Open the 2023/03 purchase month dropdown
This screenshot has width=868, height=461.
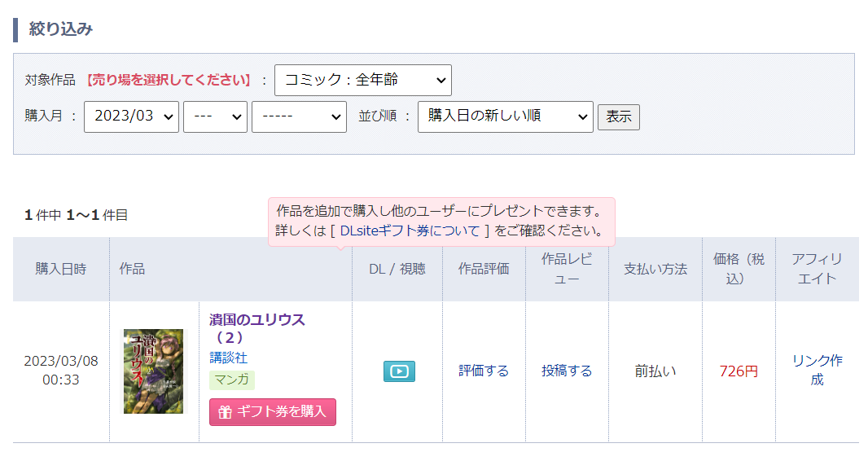(131, 116)
